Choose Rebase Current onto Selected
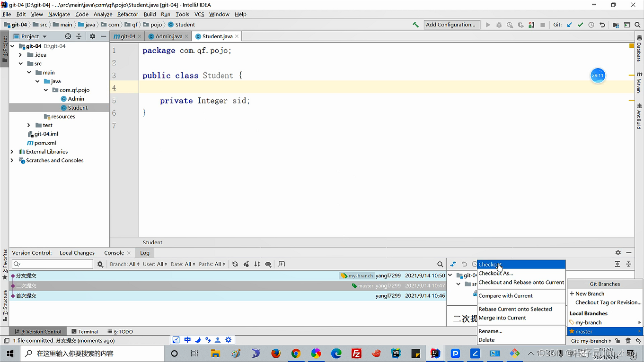The height and width of the screenshot is (362, 644). tap(521, 309)
